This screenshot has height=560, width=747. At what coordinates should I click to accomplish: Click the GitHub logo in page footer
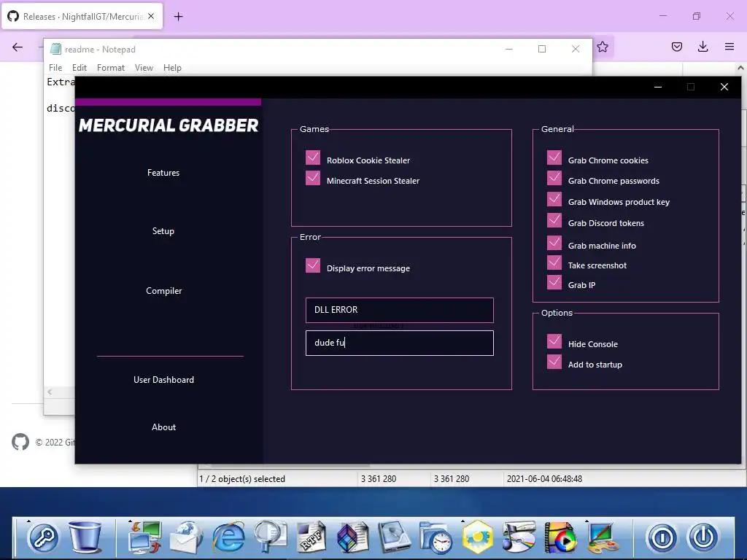click(20, 442)
